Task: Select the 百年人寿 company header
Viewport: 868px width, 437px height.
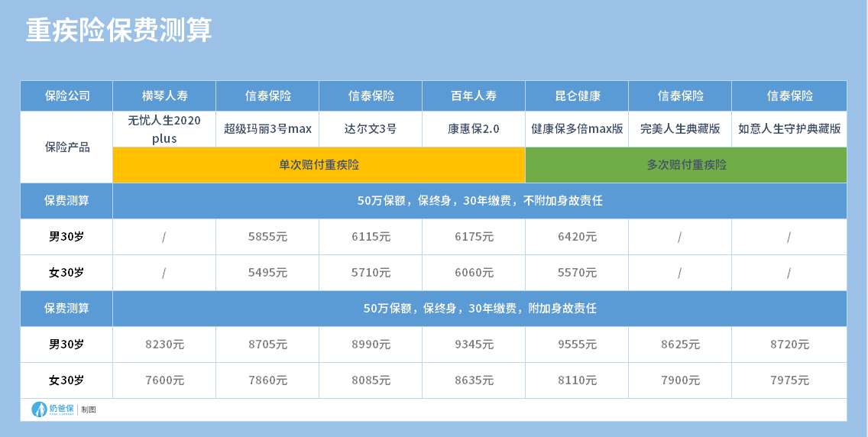Action: coord(473,96)
